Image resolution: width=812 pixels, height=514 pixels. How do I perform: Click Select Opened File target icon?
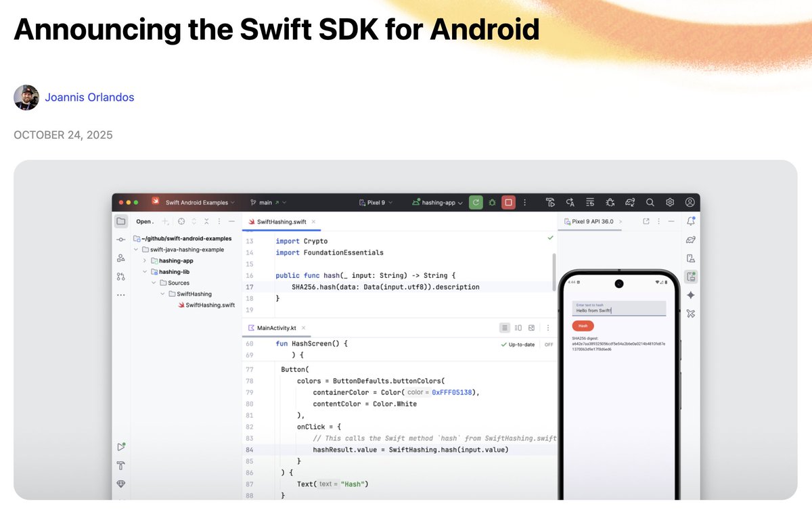181,221
